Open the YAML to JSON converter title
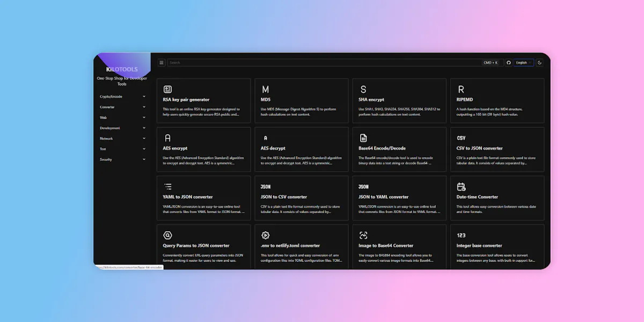This screenshot has height=322, width=644. pyautogui.click(x=188, y=197)
